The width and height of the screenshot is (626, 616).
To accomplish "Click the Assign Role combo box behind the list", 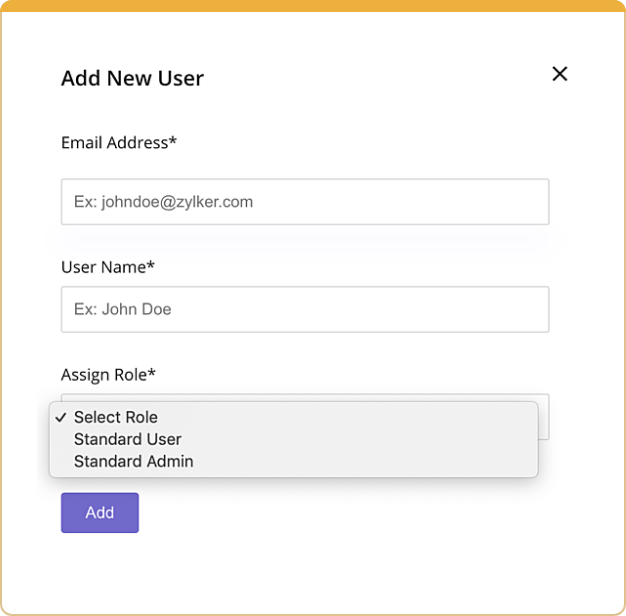I will click(x=543, y=417).
